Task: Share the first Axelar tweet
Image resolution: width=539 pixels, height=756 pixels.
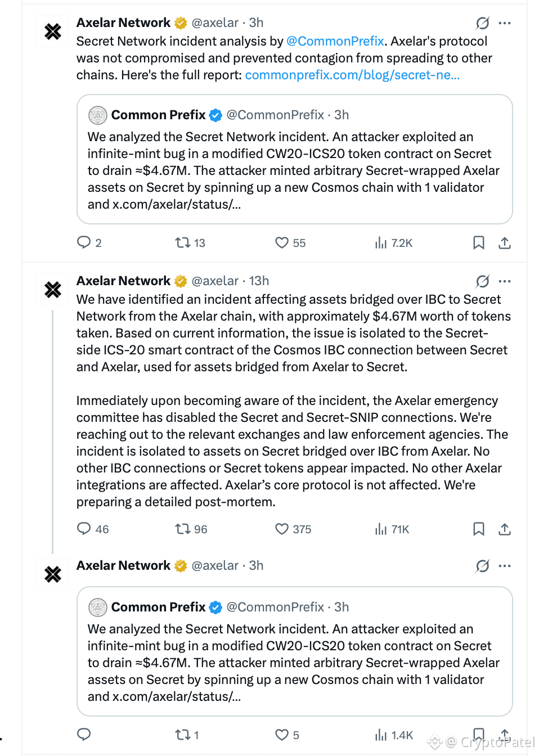Action: pos(505,242)
